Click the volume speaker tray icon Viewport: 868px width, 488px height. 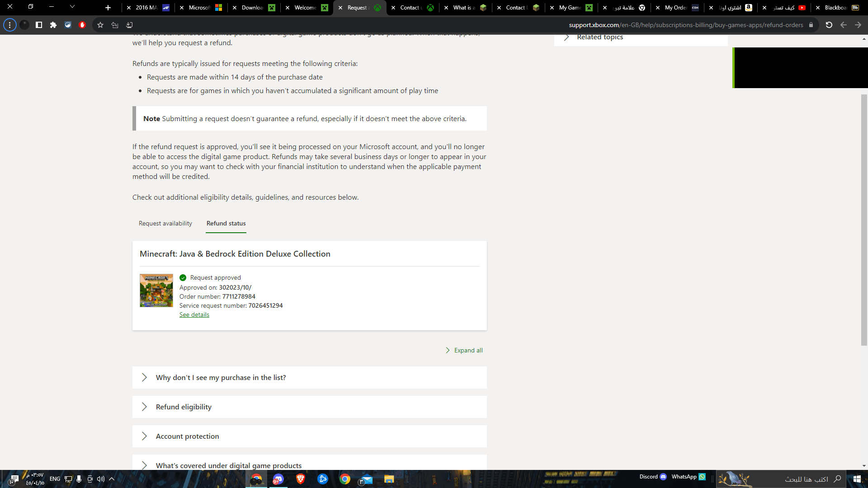[x=100, y=479]
